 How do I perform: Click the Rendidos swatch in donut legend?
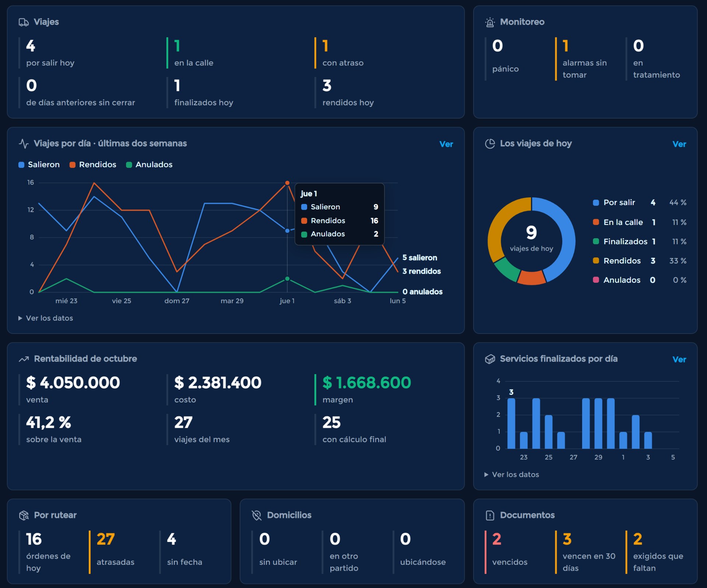pos(596,261)
